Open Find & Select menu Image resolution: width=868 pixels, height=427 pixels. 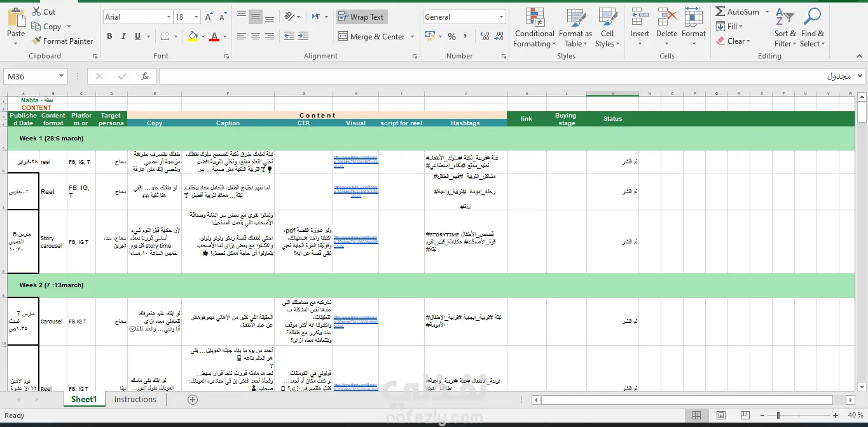(813, 27)
